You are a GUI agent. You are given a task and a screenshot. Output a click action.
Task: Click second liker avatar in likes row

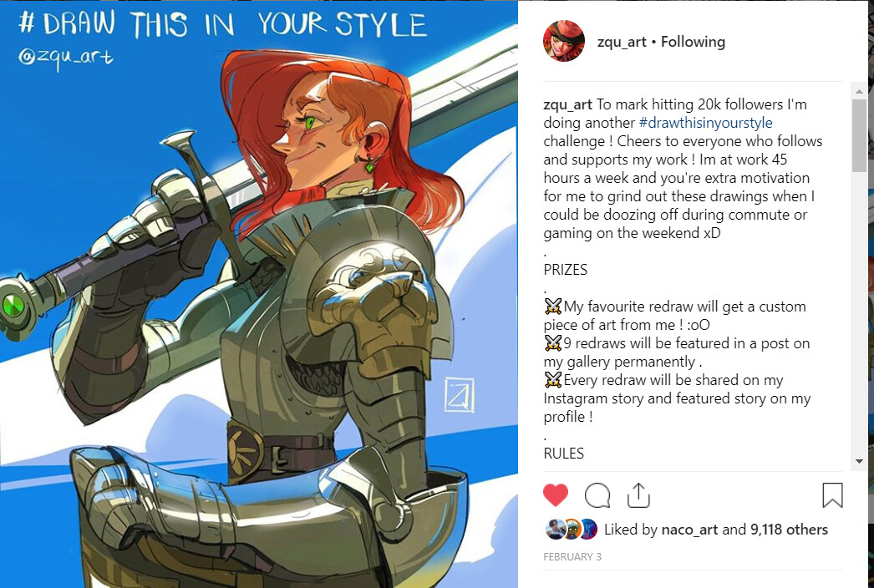click(572, 529)
